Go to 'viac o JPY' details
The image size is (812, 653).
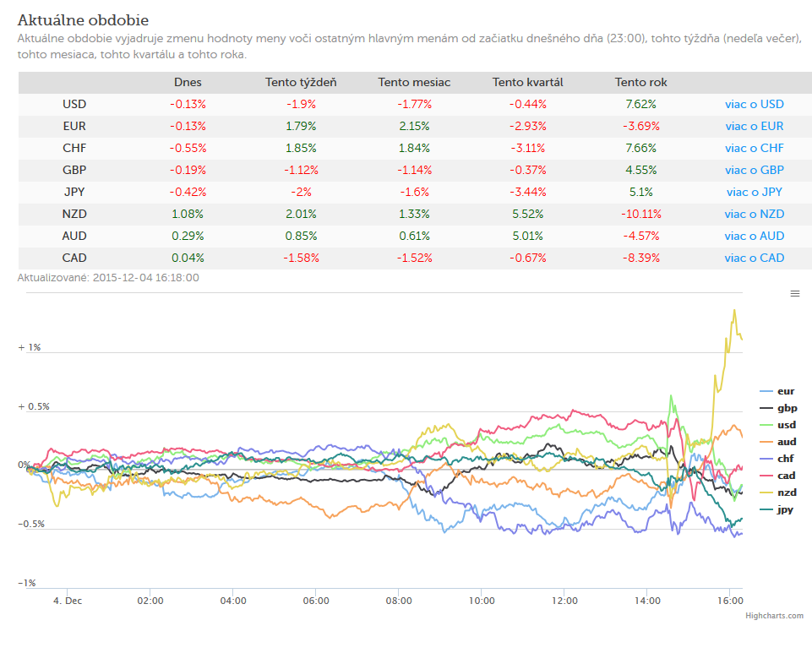[754, 192]
